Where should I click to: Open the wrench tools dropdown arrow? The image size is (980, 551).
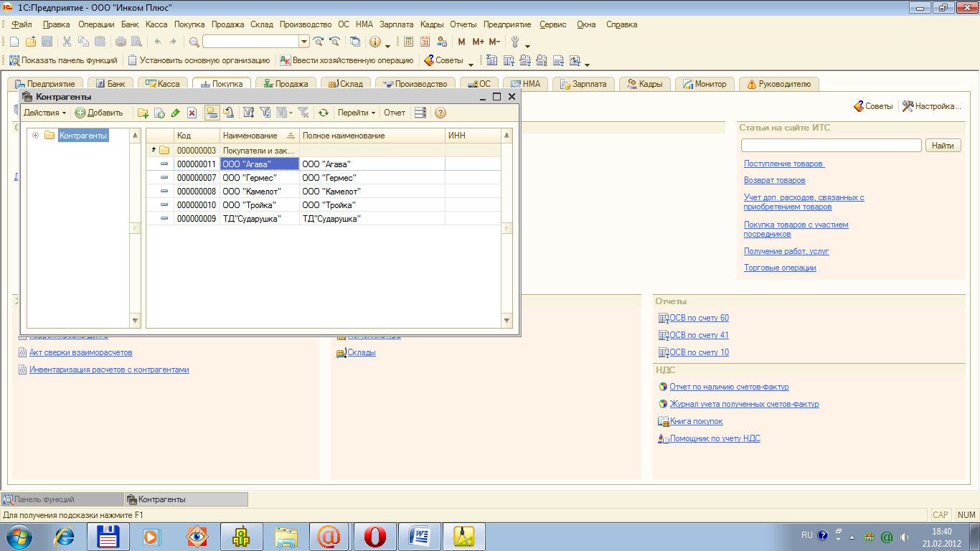coord(527,44)
